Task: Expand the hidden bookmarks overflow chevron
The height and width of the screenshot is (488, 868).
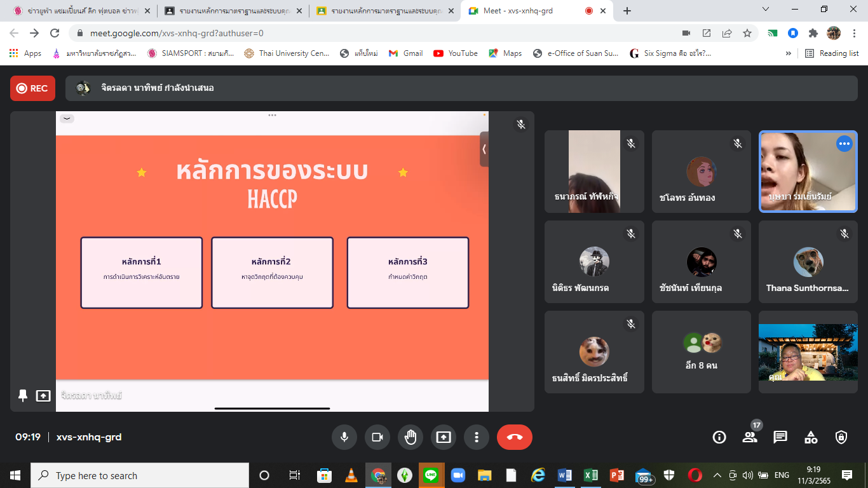Action: tap(789, 53)
